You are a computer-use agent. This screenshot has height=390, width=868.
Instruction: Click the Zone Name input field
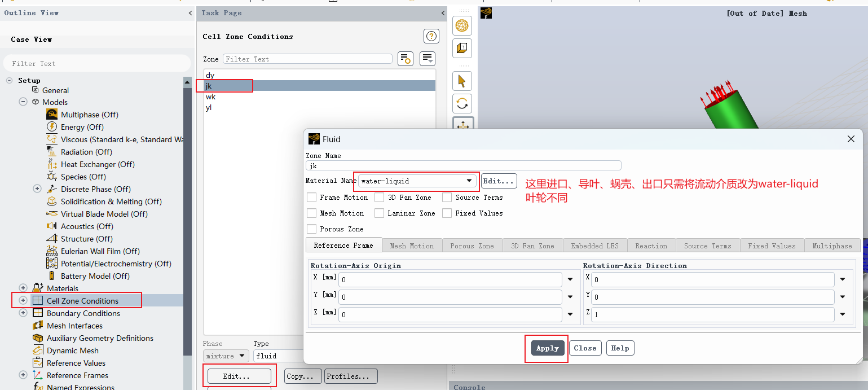(x=464, y=166)
